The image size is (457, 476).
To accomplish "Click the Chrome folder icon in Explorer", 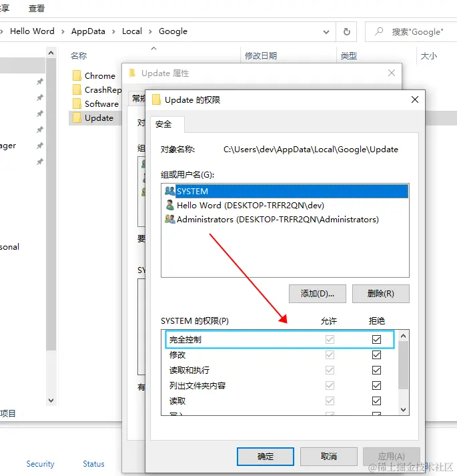I will pyautogui.click(x=77, y=75).
